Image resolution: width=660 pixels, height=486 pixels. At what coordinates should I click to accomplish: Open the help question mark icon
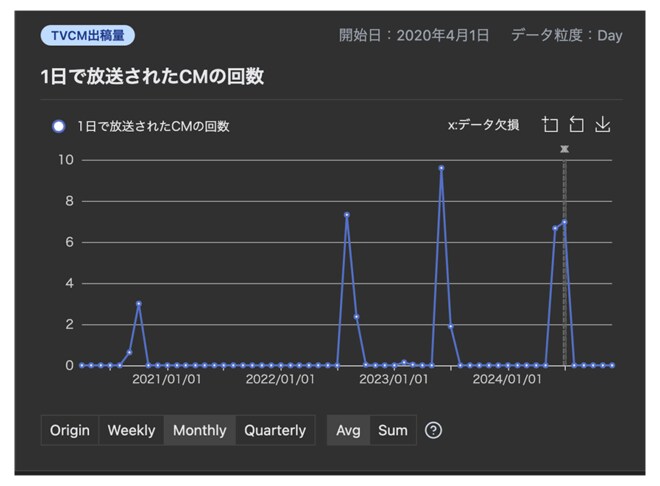pyautogui.click(x=433, y=430)
